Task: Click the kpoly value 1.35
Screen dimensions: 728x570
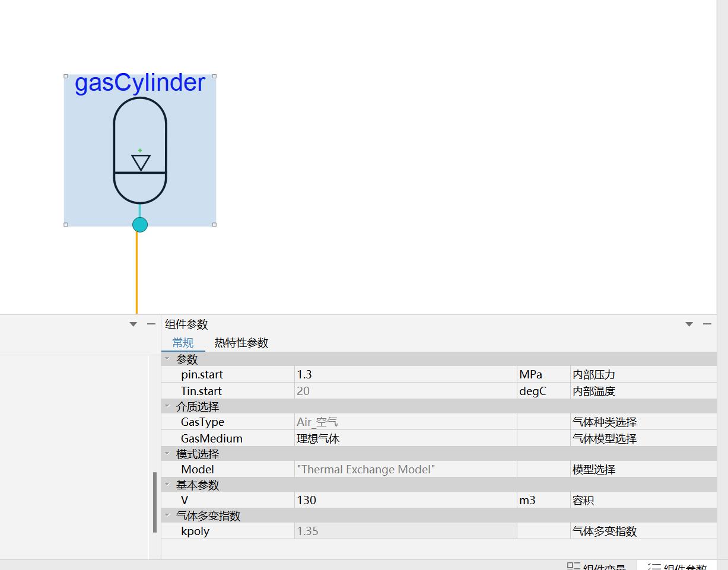Action: pyautogui.click(x=406, y=531)
